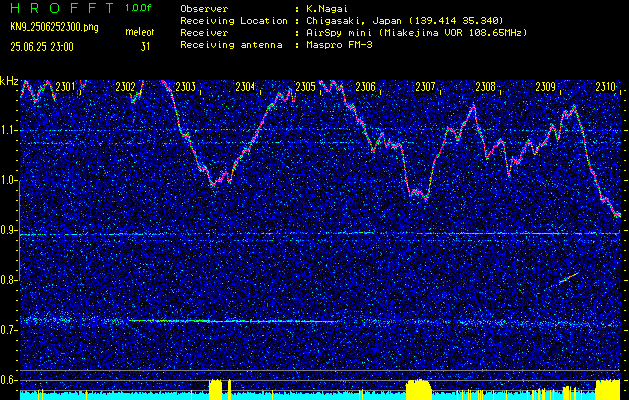Click the wide yellow intensity block below 2307
Screen dimensions: 629x400
tap(418, 389)
